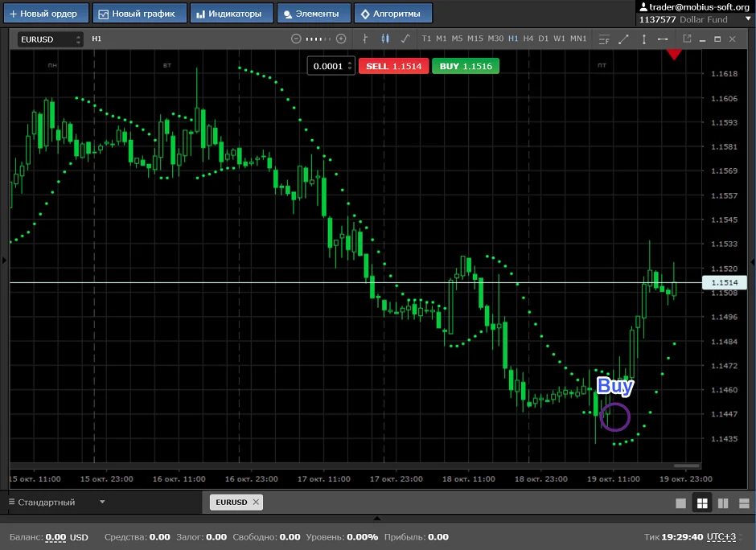Click SELL 1.1514 button

pos(393,66)
